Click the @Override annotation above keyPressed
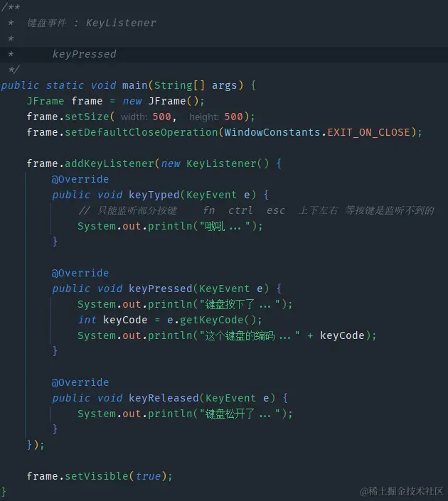 80,273
